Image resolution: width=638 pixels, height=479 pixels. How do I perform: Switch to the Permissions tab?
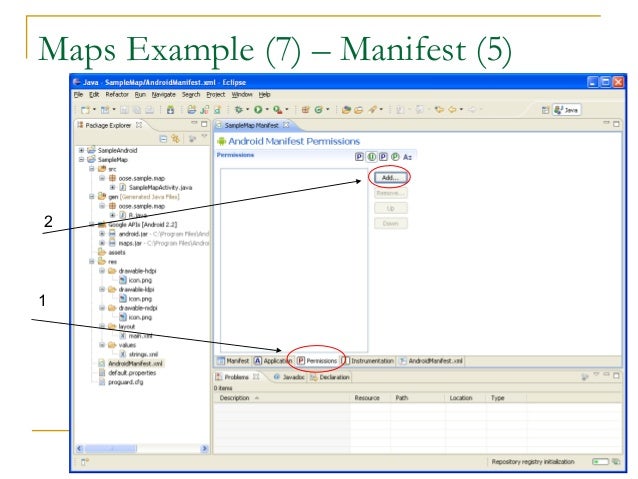(317, 361)
